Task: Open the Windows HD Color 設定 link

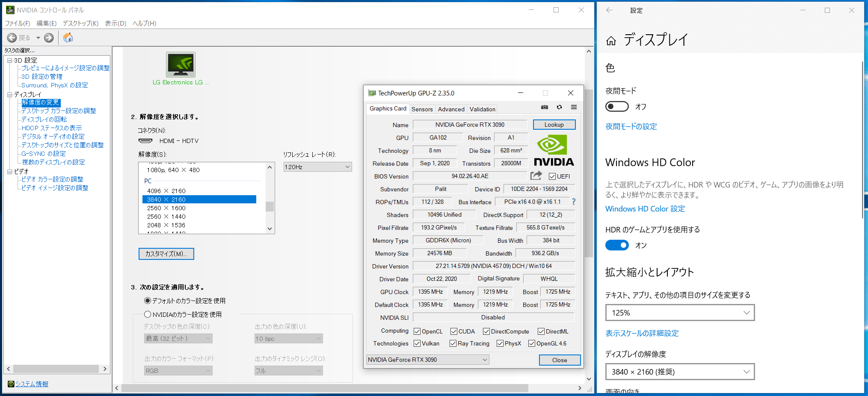Action: click(x=645, y=209)
